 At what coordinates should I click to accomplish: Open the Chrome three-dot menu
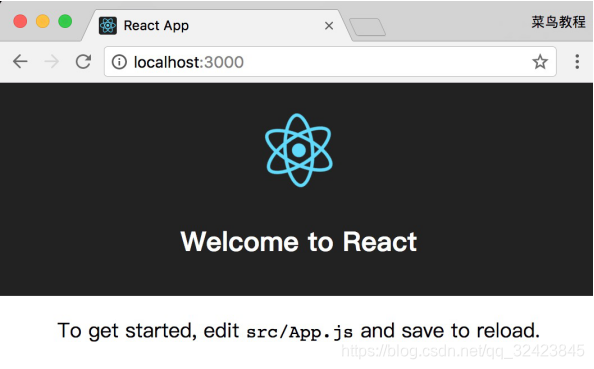pos(577,61)
